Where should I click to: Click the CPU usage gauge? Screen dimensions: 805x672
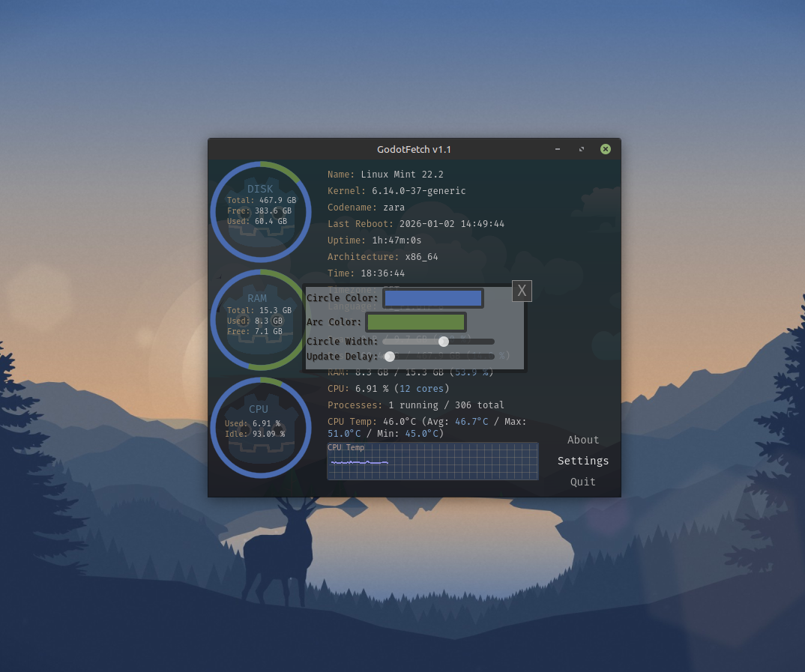point(261,428)
